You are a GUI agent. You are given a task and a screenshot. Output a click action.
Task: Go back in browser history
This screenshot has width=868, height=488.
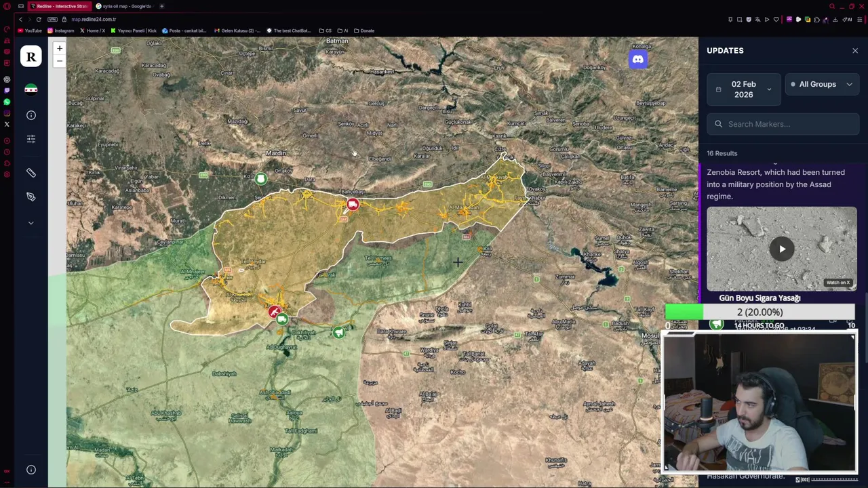click(x=20, y=19)
